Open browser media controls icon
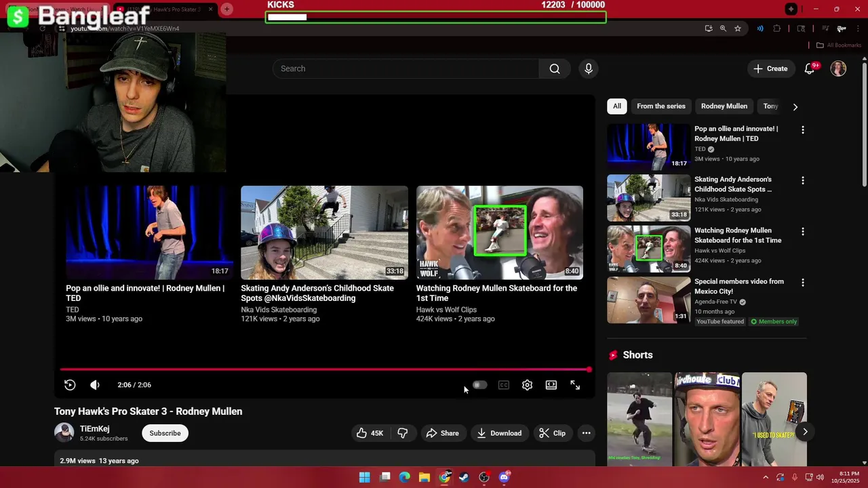Viewport: 868px width, 488px height. [825, 28]
